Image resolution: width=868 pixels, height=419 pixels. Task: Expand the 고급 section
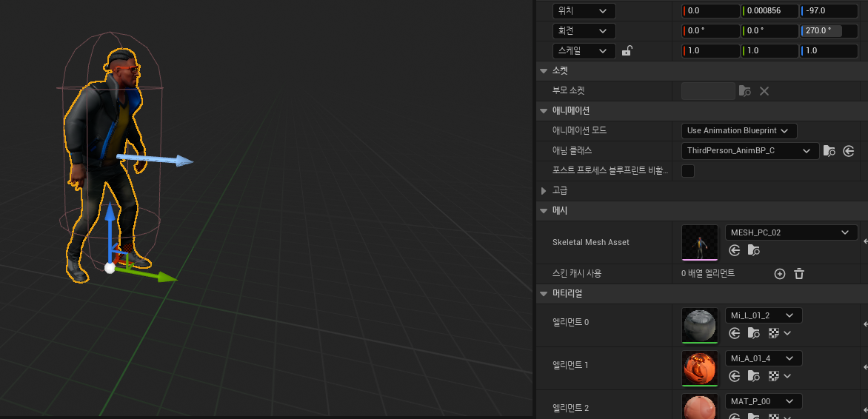544,190
